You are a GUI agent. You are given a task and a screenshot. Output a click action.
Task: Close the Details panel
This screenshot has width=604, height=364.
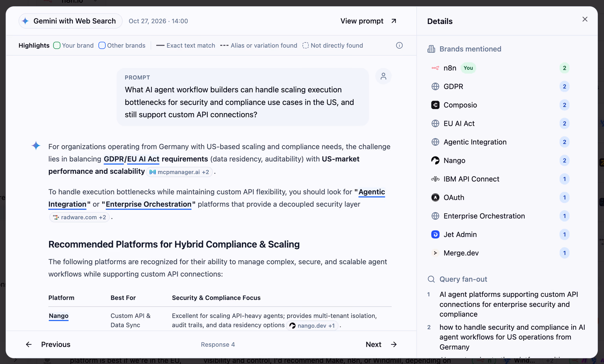(585, 19)
